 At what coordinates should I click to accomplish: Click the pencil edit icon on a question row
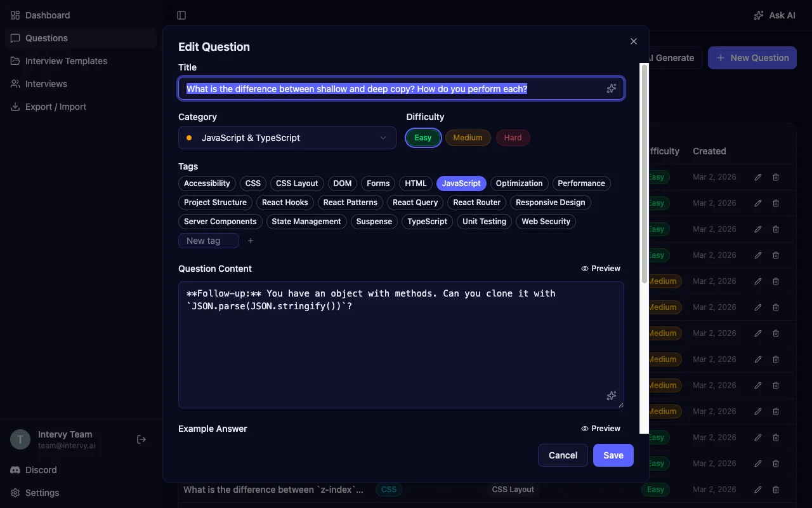click(x=757, y=177)
